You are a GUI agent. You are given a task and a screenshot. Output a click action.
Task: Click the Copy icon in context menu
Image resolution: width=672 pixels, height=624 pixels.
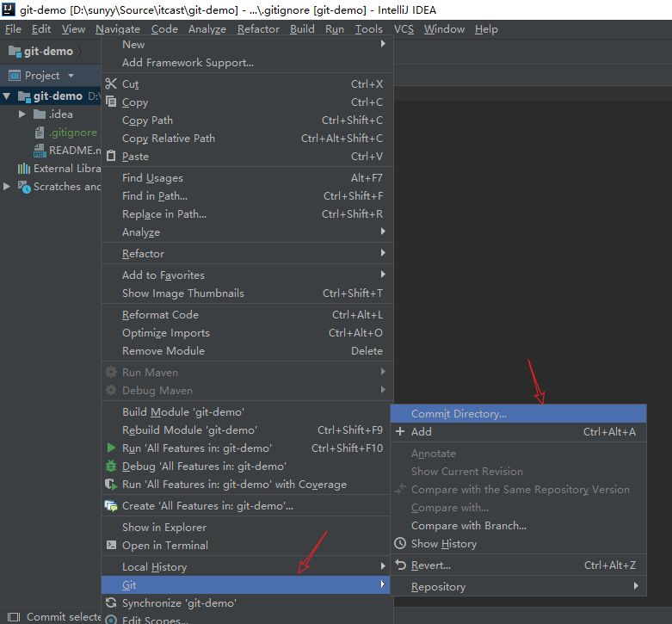tap(111, 102)
